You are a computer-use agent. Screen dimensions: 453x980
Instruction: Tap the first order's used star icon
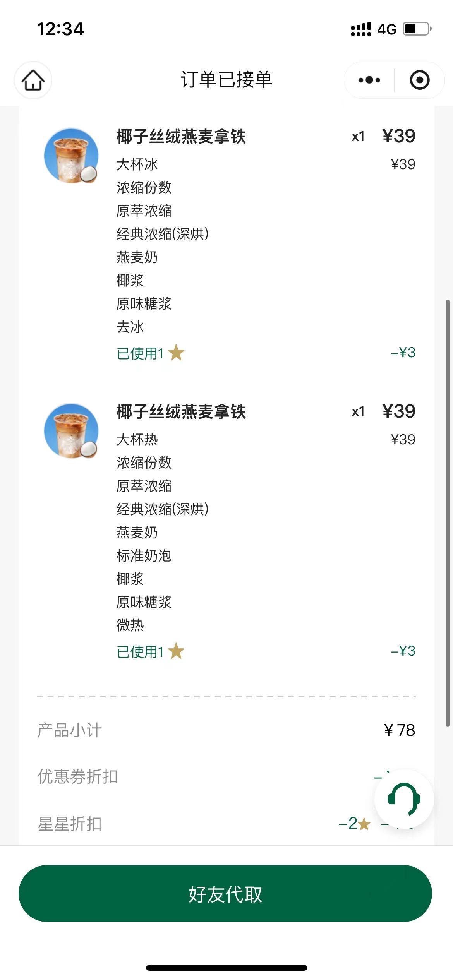click(176, 353)
